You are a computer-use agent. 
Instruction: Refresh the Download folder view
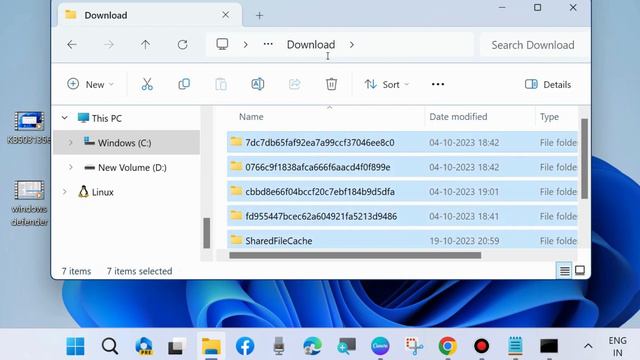[x=182, y=44]
